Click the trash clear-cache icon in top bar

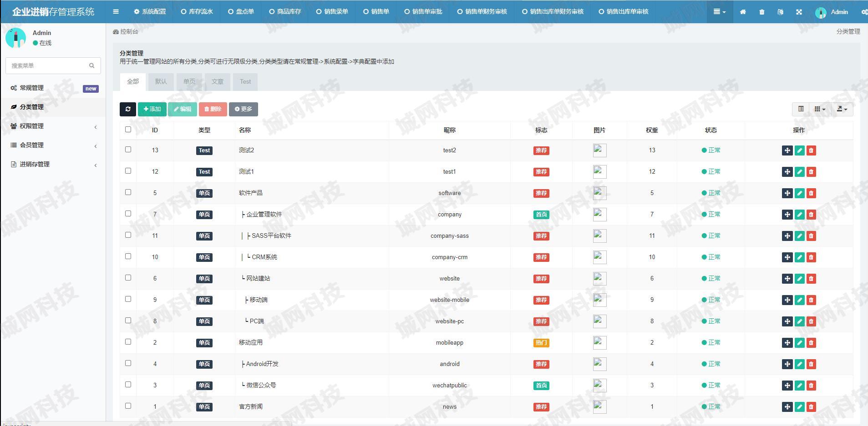coord(761,12)
